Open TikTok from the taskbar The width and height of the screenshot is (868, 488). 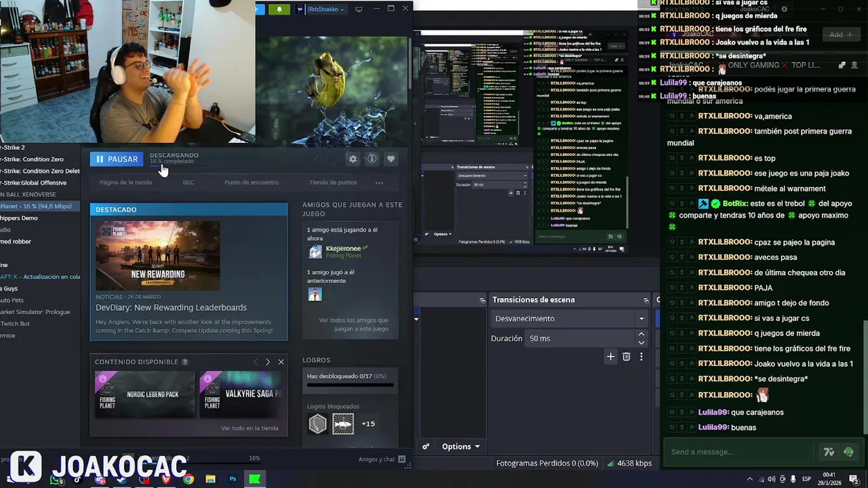77,479
